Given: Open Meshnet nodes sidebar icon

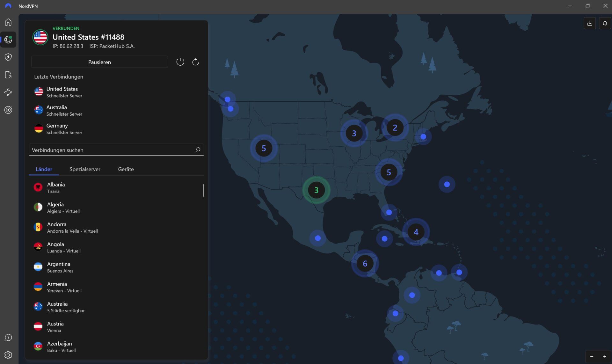Looking at the screenshot, I should (x=8, y=92).
